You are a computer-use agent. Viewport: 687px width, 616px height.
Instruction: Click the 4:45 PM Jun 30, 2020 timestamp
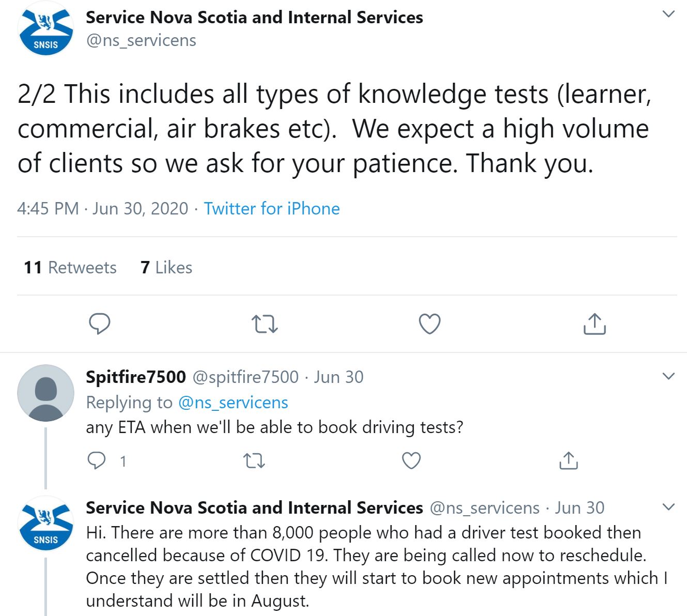tap(102, 209)
